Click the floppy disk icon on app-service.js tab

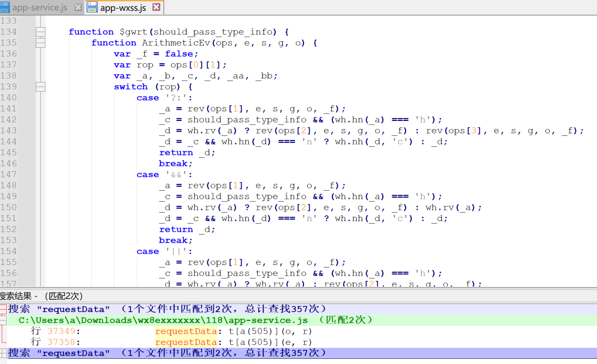4,7
